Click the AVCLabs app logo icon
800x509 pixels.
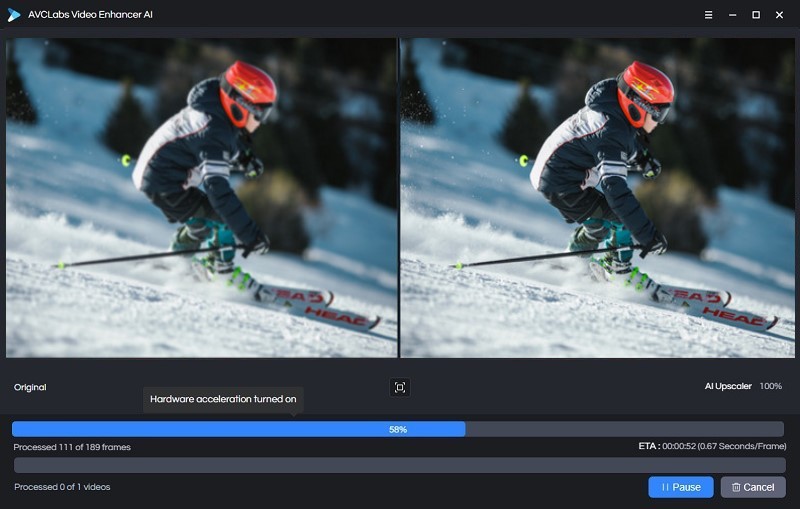(x=14, y=15)
